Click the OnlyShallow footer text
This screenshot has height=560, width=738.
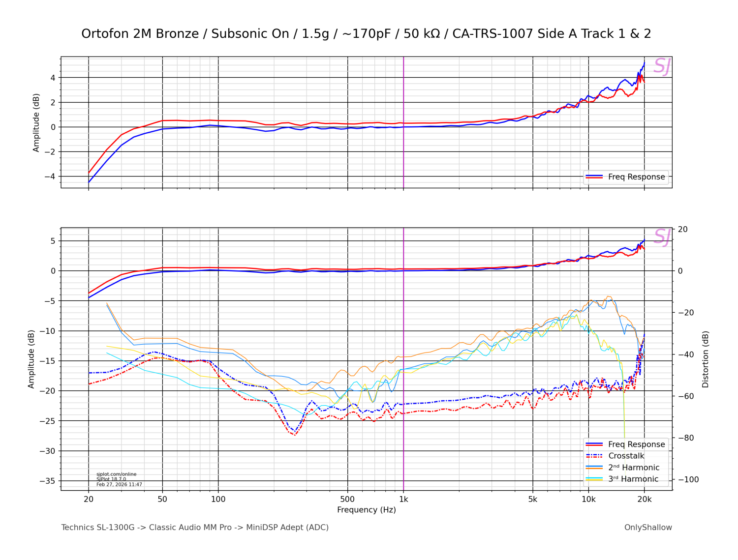pos(647,528)
